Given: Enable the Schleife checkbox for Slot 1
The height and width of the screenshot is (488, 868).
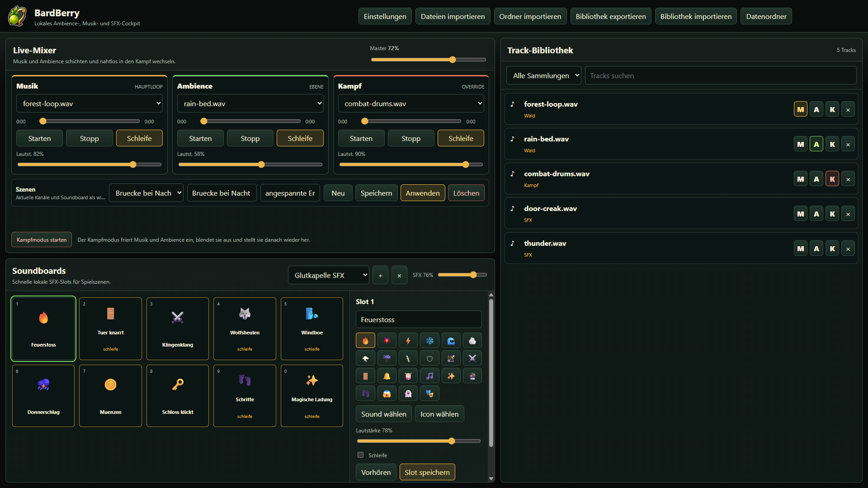Looking at the screenshot, I should pyautogui.click(x=360, y=455).
